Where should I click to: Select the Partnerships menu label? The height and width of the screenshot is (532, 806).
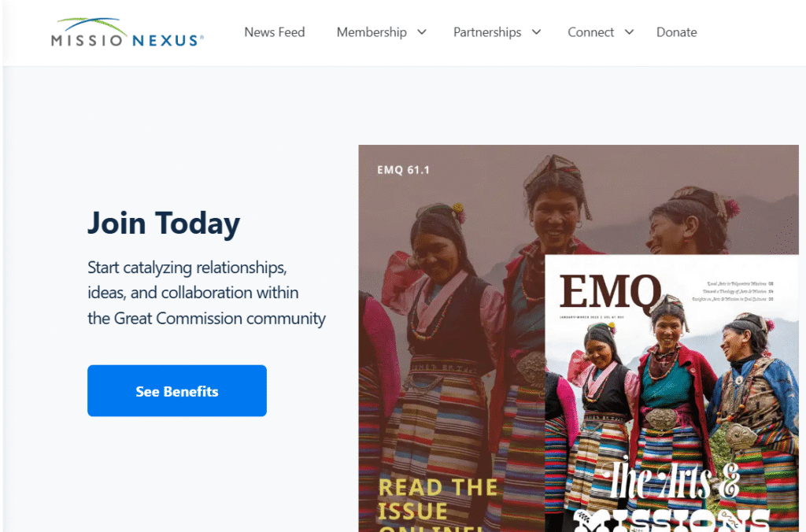487,32
